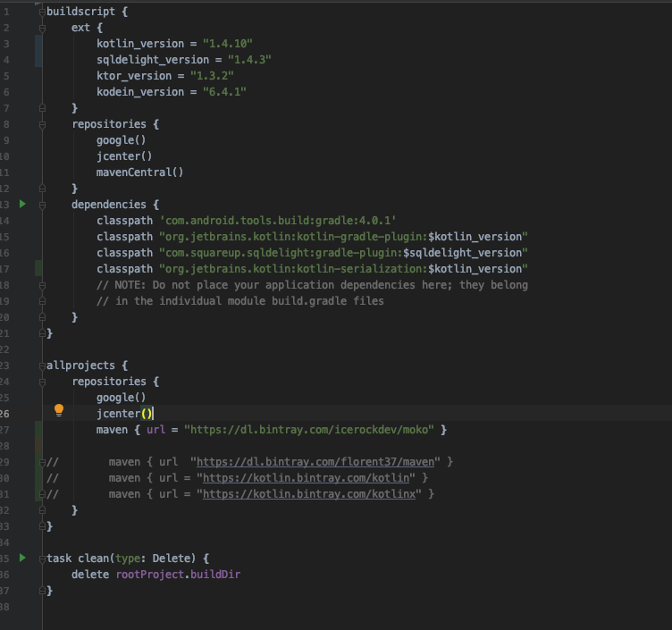Click the sqldelight gradle-plugin classpath string

point(343,253)
